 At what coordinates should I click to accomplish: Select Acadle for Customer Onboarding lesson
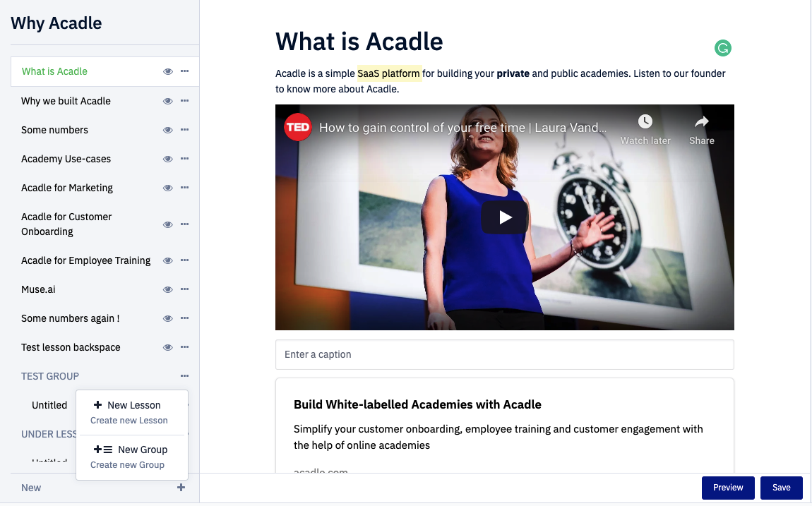point(66,224)
